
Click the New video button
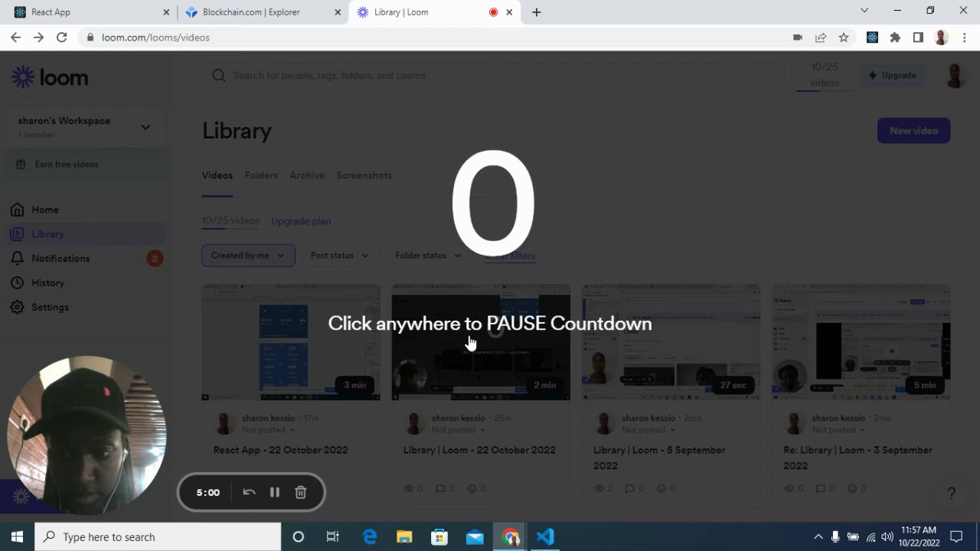(x=913, y=131)
